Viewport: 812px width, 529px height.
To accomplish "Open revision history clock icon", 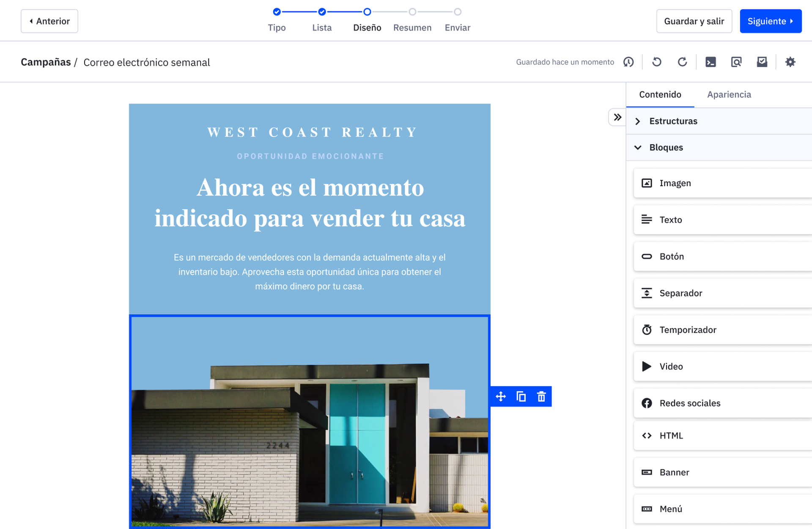I will [628, 62].
